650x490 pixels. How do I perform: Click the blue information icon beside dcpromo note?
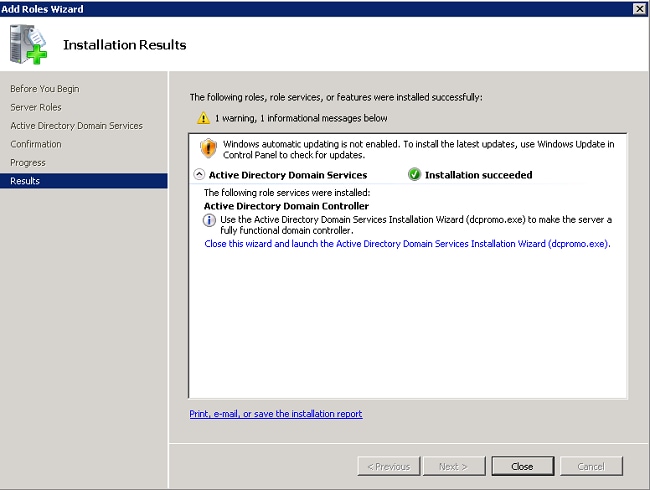click(x=209, y=220)
